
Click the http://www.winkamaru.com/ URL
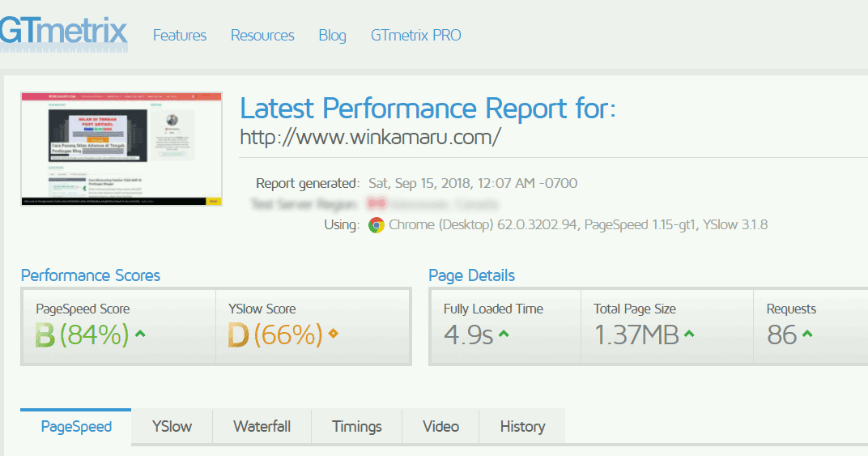tap(370, 137)
